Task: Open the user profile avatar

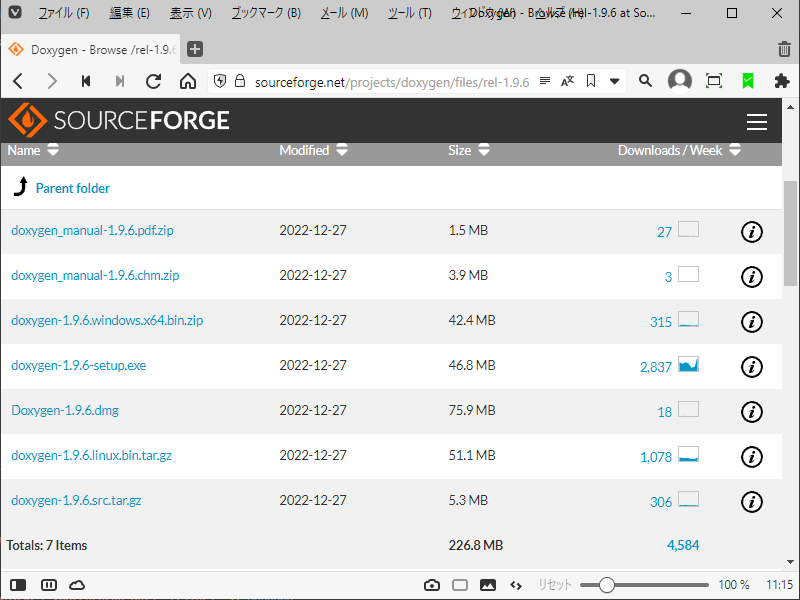Action: (680, 81)
